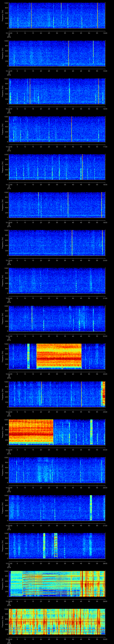Image resolution: width=114 pixels, height=644 pixels.
Task: Click the 19:26:00 start time label
Action: coord(9,525)
